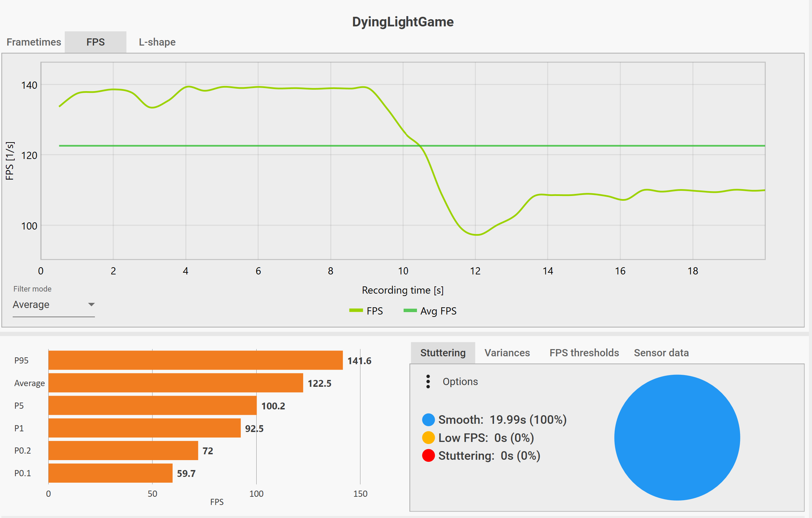Image resolution: width=812 pixels, height=518 pixels.
Task: Click the P0.1 bar showing 59.7
Action: (110, 473)
